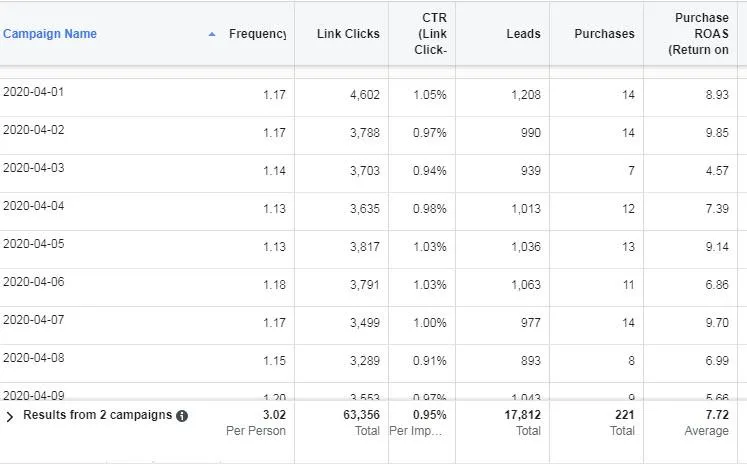
Task: Select the Link Clicks column header
Action: (x=348, y=34)
